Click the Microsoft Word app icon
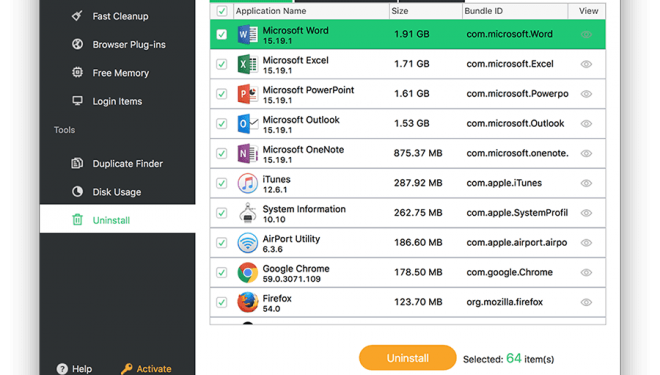 pos(248,35)
